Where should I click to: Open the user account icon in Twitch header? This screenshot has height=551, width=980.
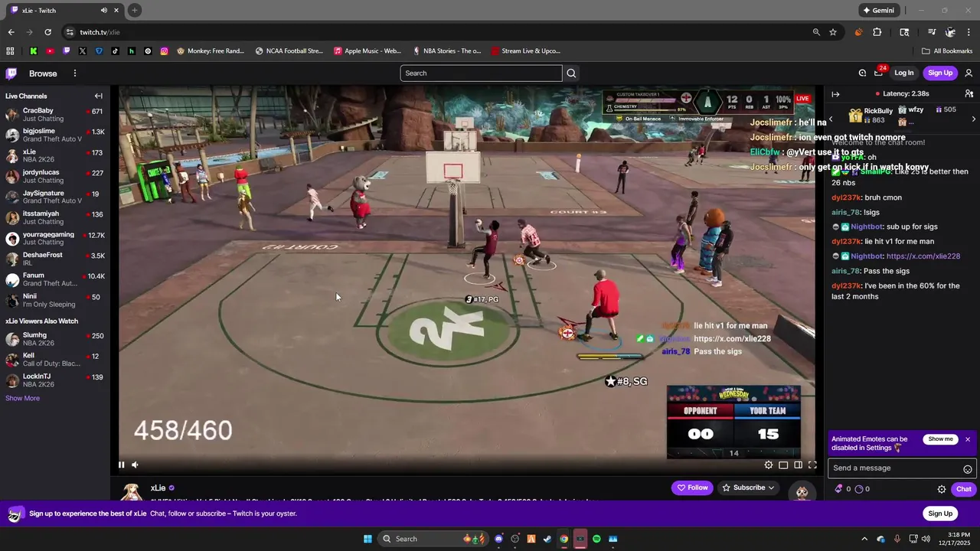(969, 73)
